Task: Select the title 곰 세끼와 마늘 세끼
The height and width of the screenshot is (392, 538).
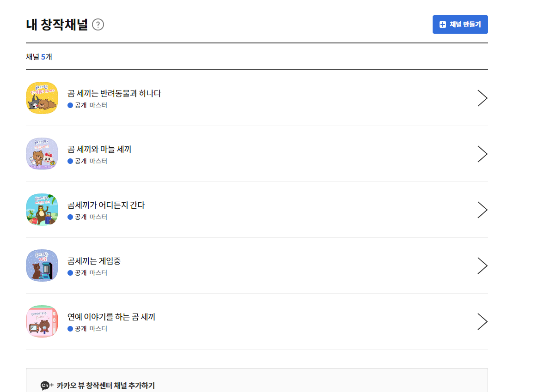Action: pyautogui.click(x=99, y=149)
